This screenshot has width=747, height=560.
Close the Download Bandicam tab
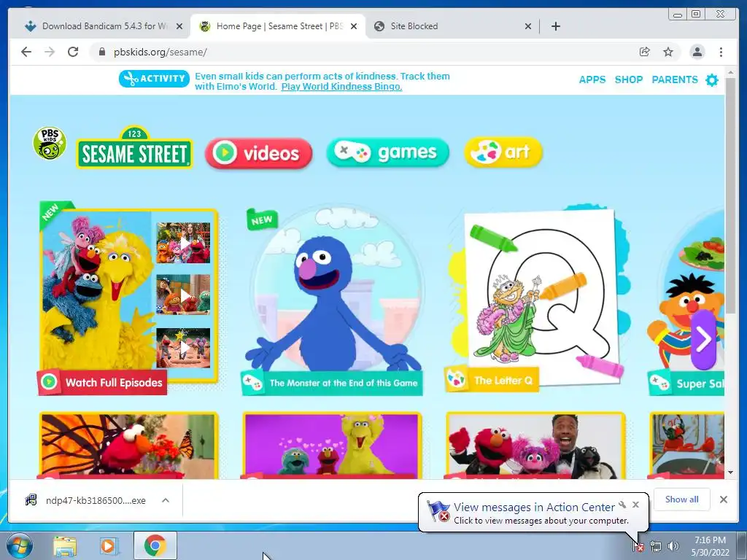point(179,26)
